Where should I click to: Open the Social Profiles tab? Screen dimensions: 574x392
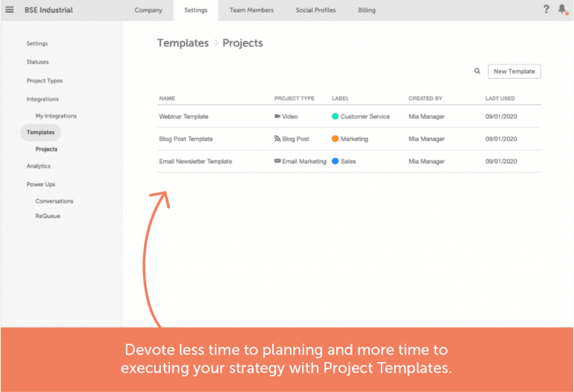(x=315, y=10)
